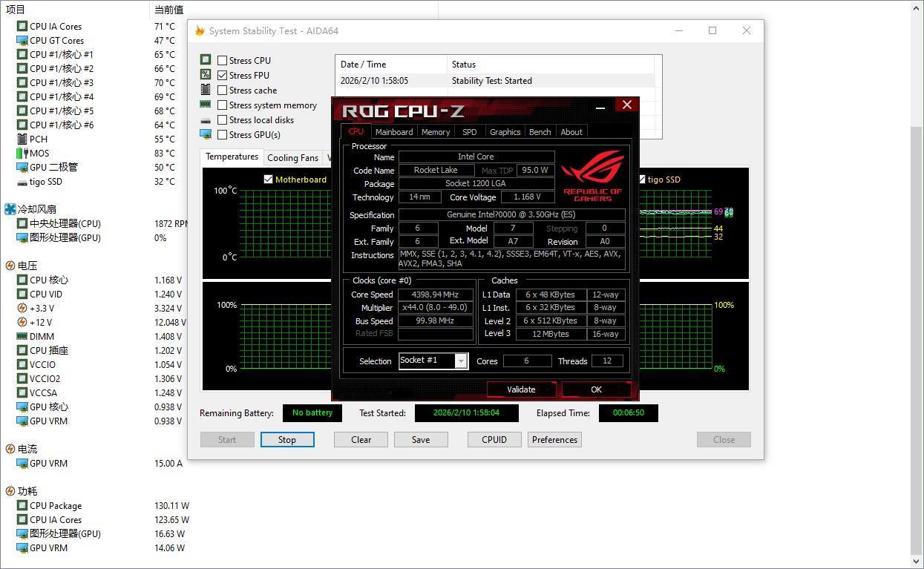Toggle the Motherboard graph checkbox

269,180
